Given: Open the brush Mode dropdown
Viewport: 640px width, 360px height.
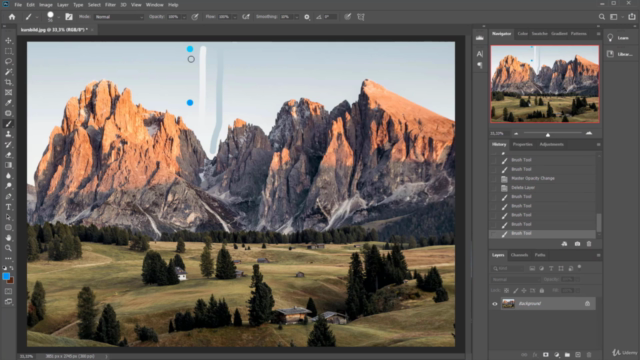Looking at the screenshot, I should [x=119, y=17].
